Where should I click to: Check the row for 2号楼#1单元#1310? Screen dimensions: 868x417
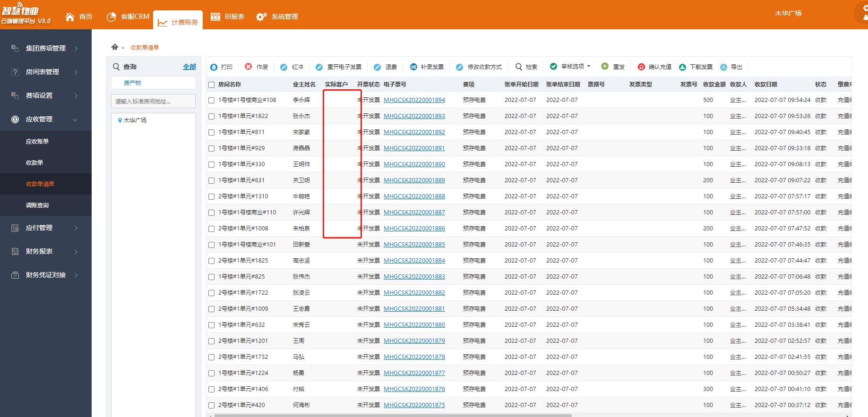tap(212, 197)
